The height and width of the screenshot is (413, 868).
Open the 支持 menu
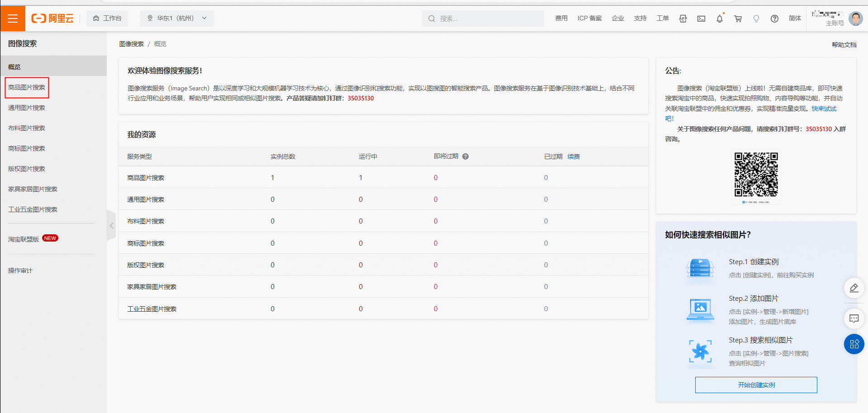(x=640, y=19)
